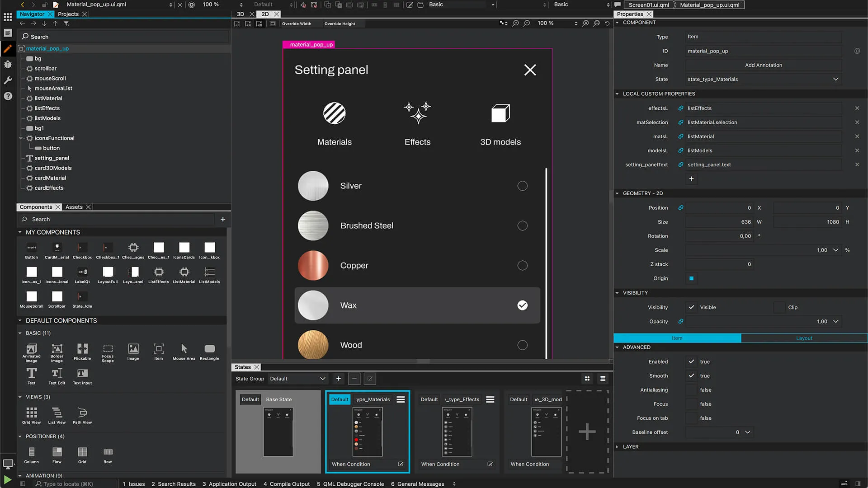The width and height of the screenshot is (868, 488).
Task: Click the Text component icon
Action: [31, 373]
